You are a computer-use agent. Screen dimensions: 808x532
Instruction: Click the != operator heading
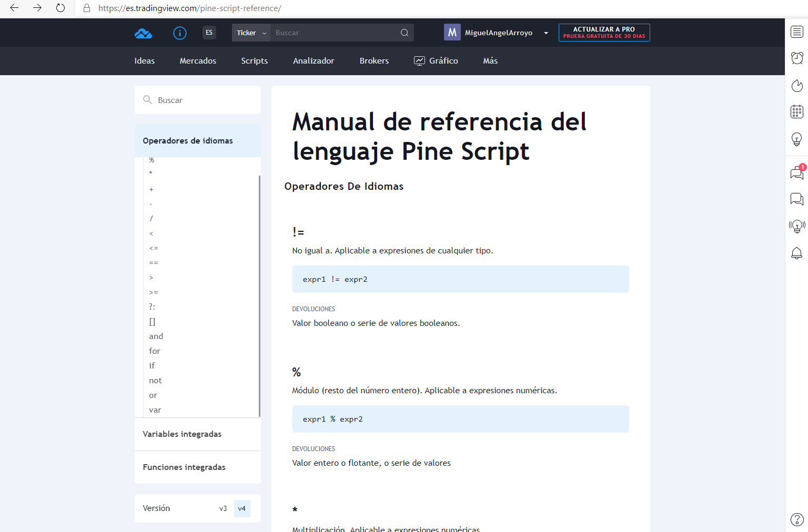pos(298,232)
